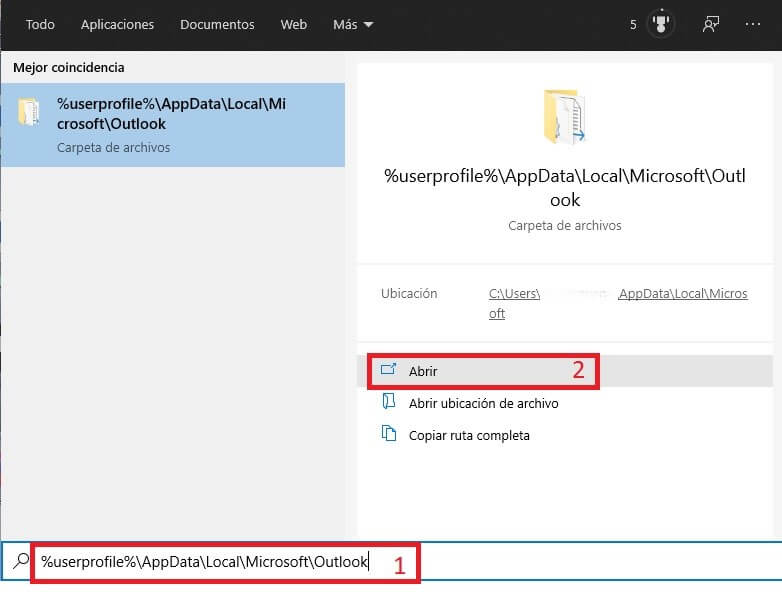Click the Carpeta de archivos label in preview pane
The height and width of the screenshot is (595, 782).
coord(565,225)
